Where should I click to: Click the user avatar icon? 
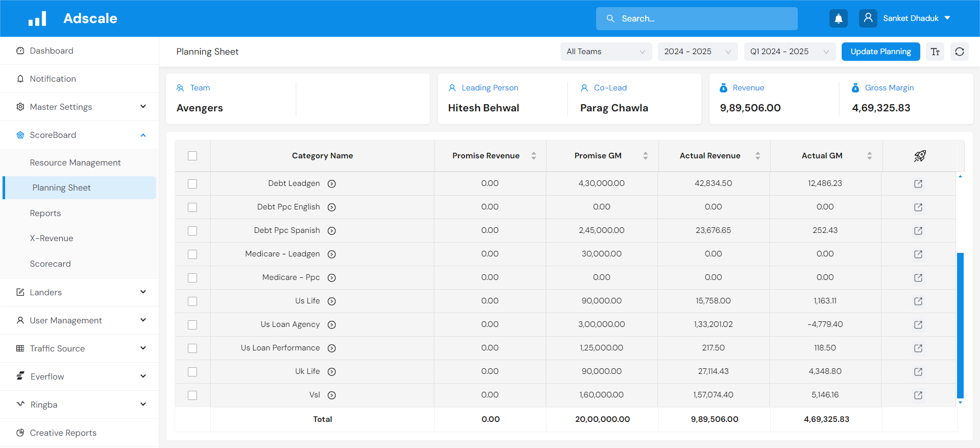pyautogui.click(x=868, y=18)
